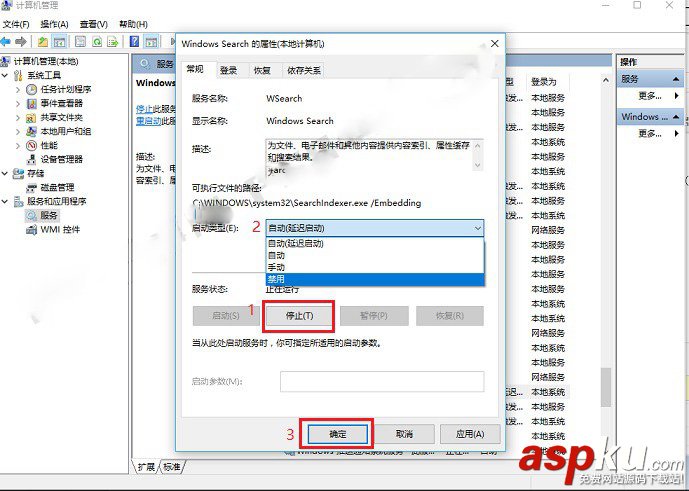Select 任务计划程序 in the tree
The width and height of the screenshot is (689, 491).
pyautogui.click(x=65, y=89)
